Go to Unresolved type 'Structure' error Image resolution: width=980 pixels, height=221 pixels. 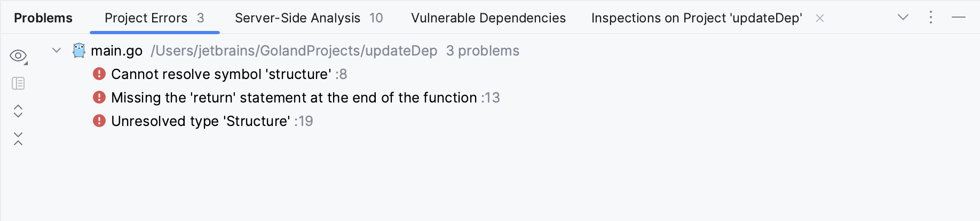tap(201, 121)
